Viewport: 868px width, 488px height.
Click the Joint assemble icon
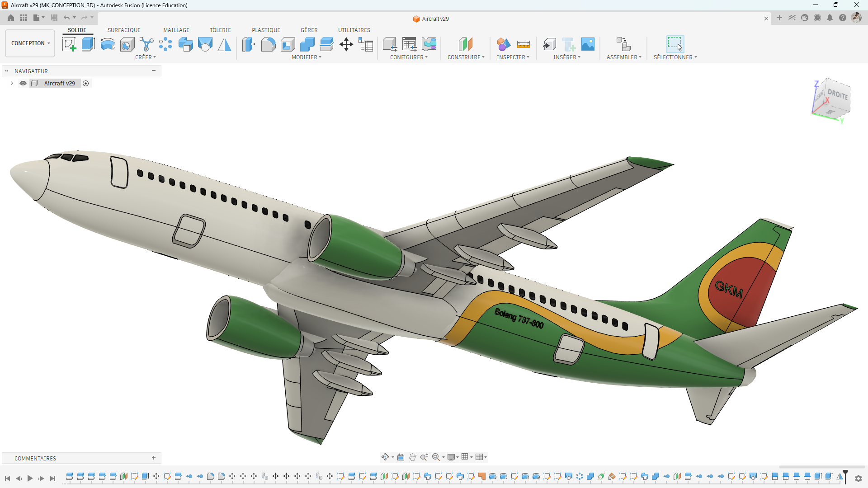tap(623, 44)
